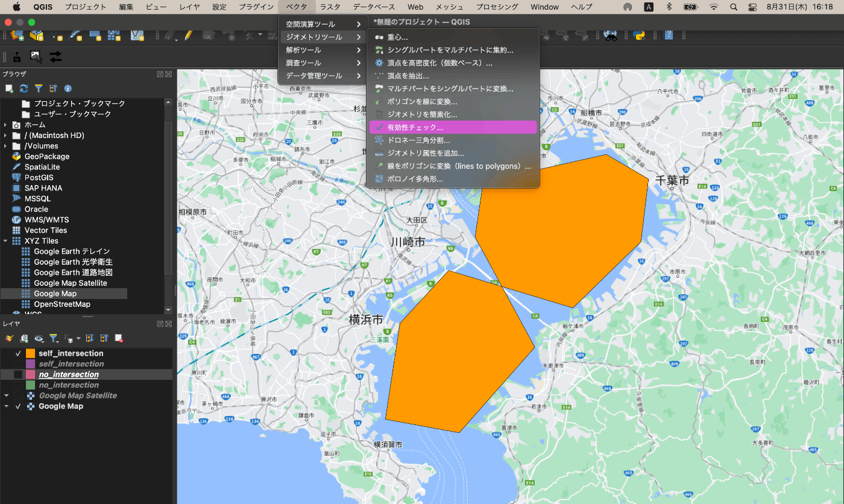Image resolution: width=844 pixels, height=504 pixels.
Task: Expand the ホーム tree node
Action: (x=5, y=125)
